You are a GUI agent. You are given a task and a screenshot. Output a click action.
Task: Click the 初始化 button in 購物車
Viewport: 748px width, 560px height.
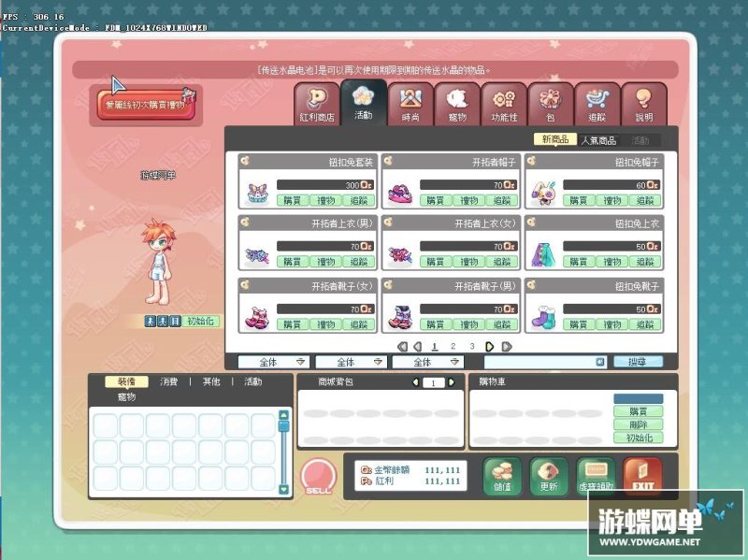coord(638,438)
